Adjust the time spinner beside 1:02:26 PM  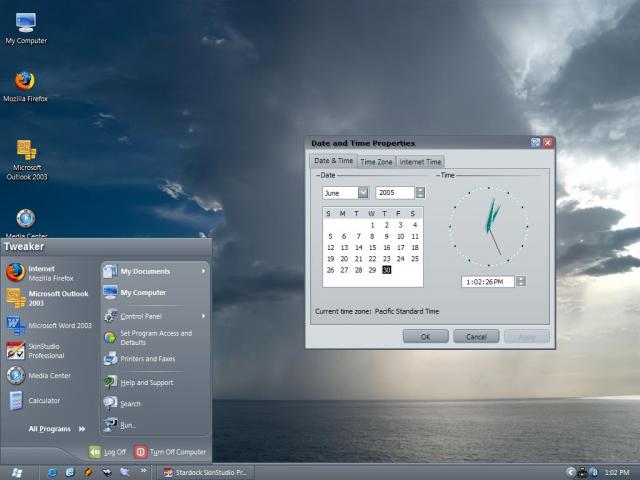coord(520,282)
